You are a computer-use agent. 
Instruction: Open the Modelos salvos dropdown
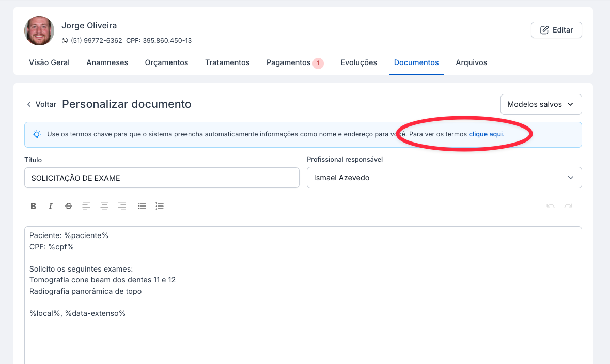point(541,104)
